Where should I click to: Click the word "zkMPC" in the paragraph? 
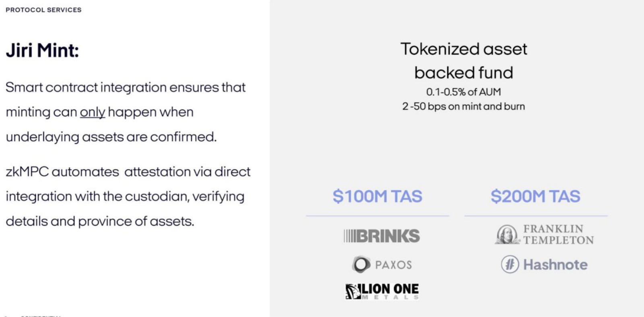[27, 172]
